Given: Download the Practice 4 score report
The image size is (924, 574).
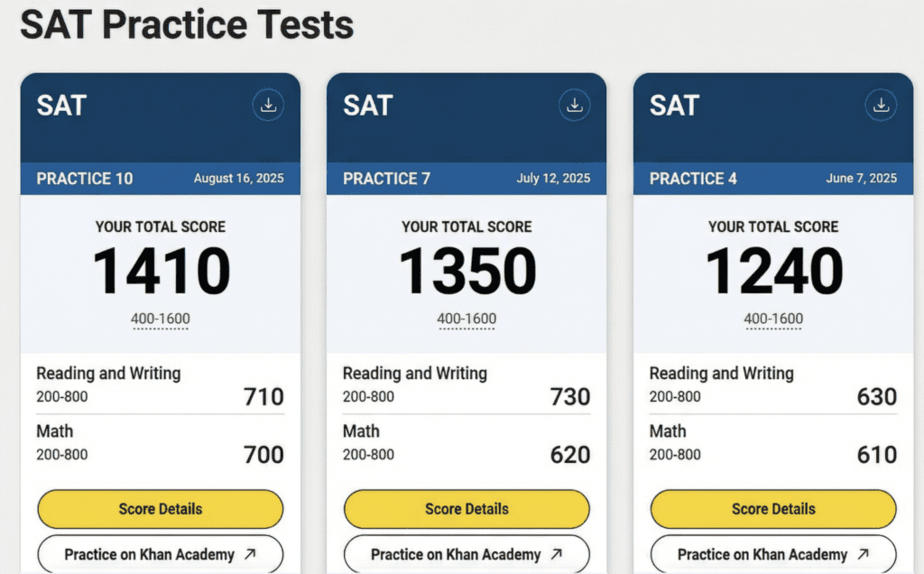Looking at the screenshot, I should (881, 106).
